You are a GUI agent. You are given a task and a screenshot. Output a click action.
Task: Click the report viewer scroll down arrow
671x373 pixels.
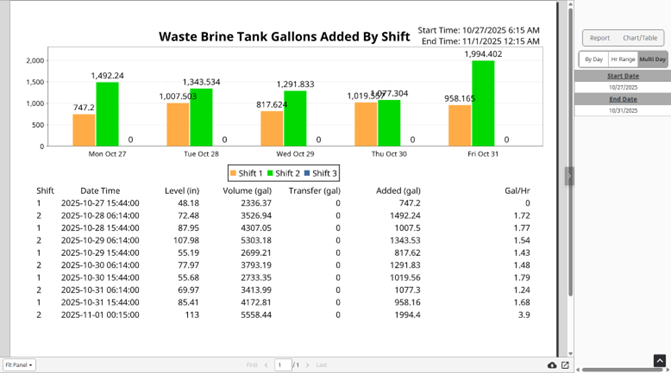point(570,354)
